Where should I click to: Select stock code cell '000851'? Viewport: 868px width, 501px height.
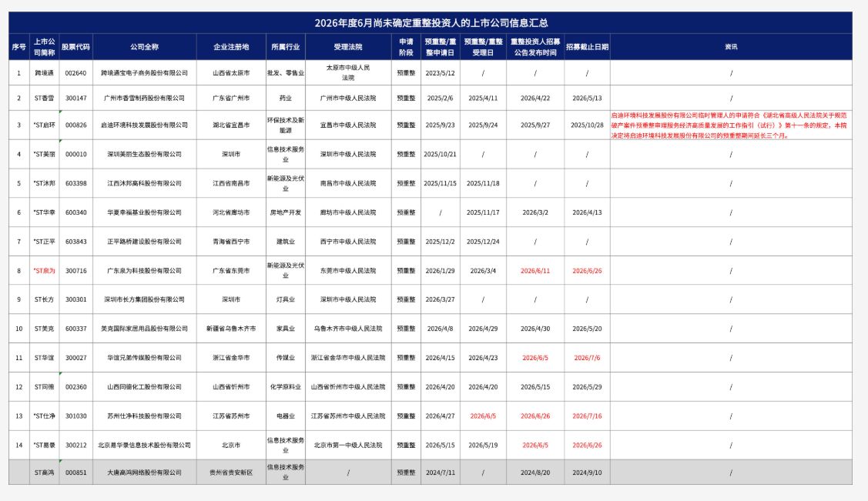(75, 473)
